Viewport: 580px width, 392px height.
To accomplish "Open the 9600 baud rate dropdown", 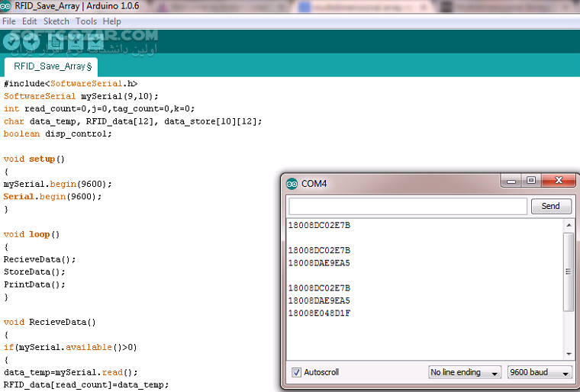I will click(x=540, y=372).
